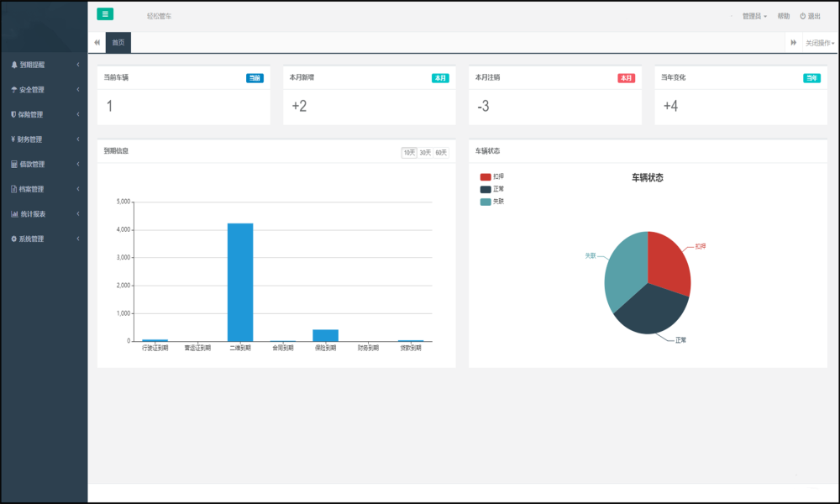Screen dimensions: 840x504
Task: Click the 正常 pie callout label
Action: tap(681, 340)
